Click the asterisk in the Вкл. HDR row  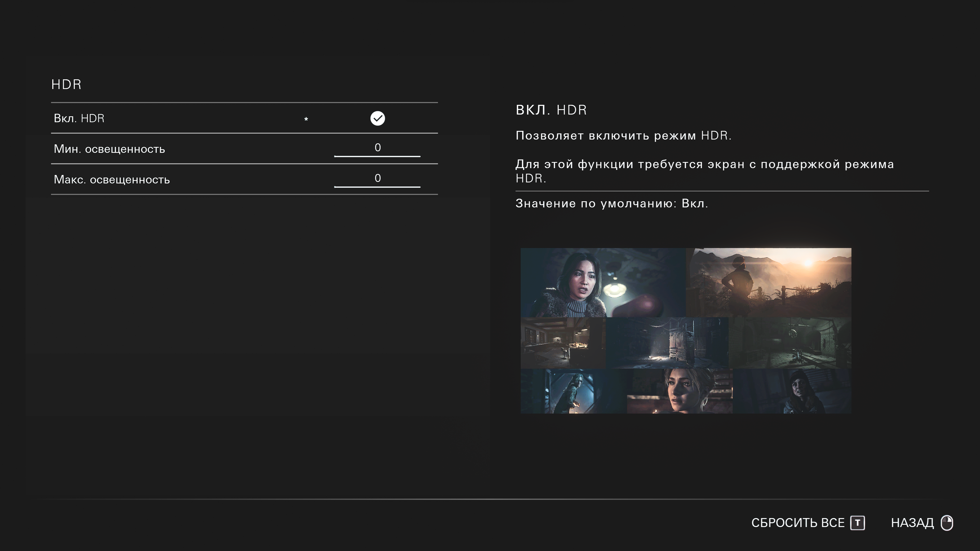pos(306,119)
